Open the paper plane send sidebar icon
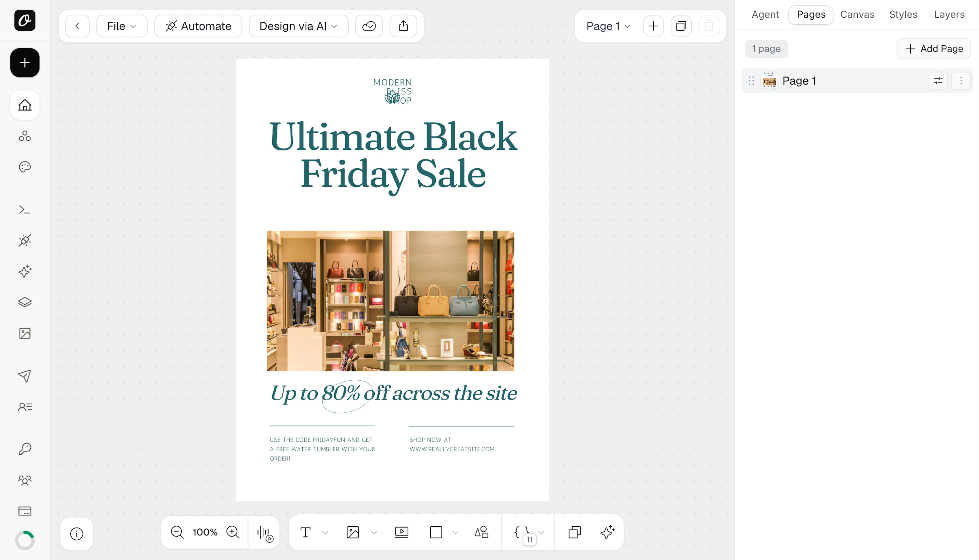This screenshot has width=979, height=560. [25, 376]
